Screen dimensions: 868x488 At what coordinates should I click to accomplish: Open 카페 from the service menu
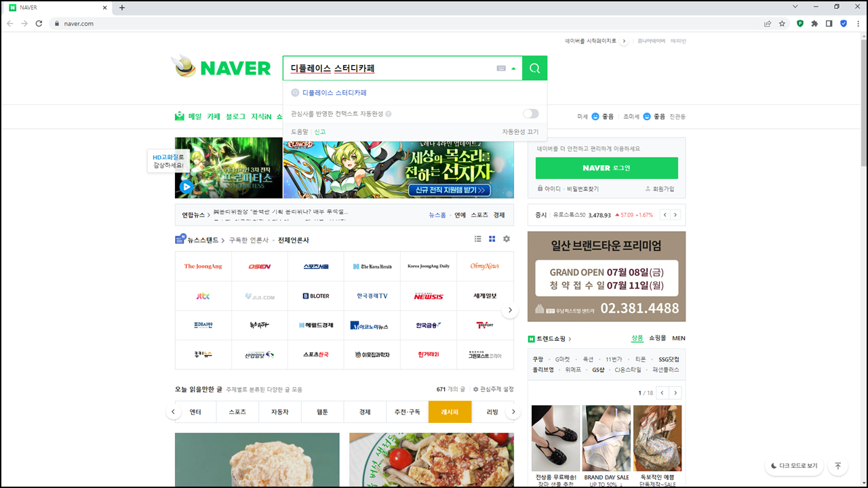coord(214,117)
